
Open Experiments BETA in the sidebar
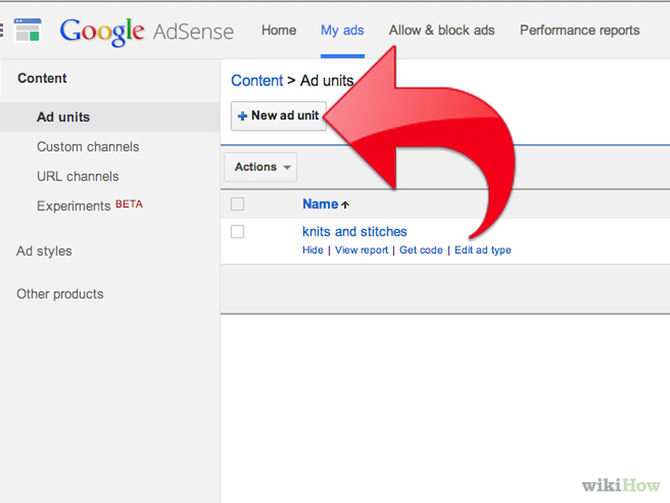click(x=90, y=206)
